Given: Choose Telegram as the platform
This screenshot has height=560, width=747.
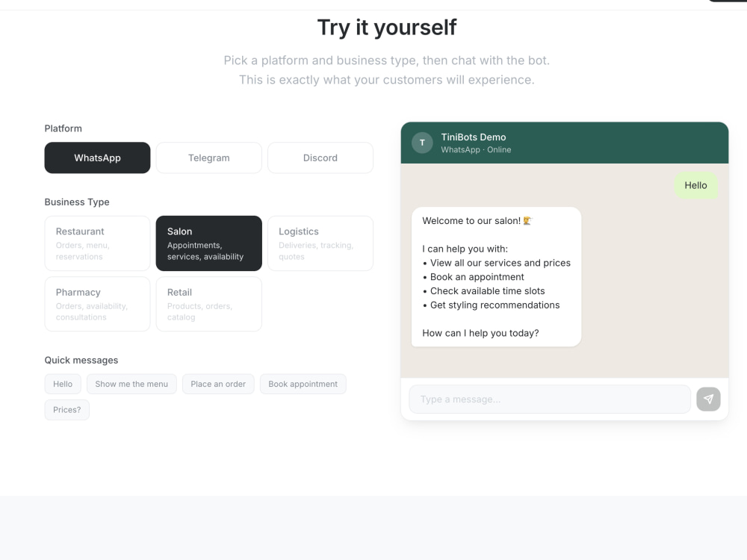Looking at the screenshot, I should click(x=208, y=158).
